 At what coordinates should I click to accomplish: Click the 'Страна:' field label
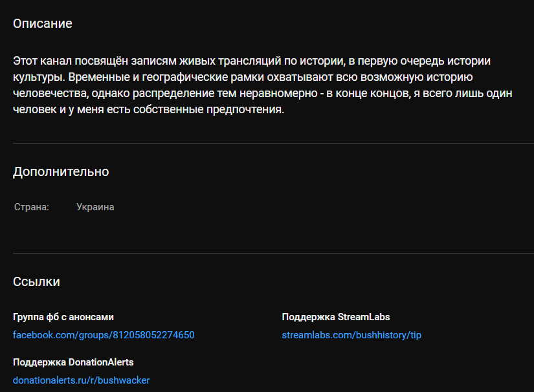32,208
